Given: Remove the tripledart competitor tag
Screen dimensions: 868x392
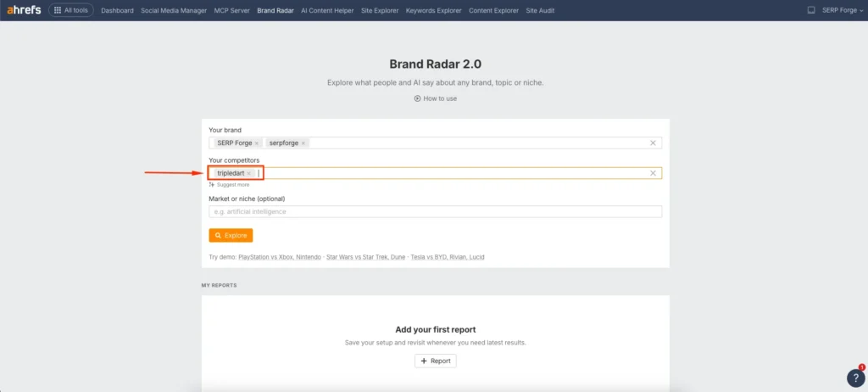Looking at the screenshot, I should [x=249, y=173].
